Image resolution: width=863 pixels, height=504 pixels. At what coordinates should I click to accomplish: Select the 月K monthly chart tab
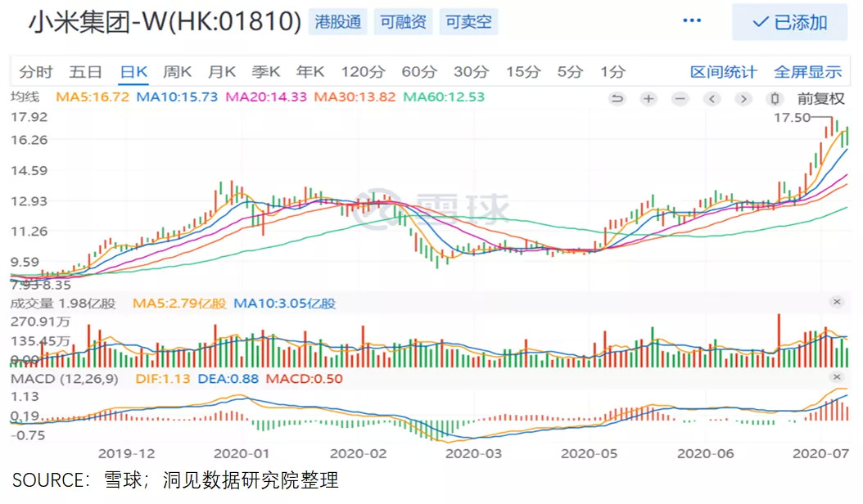point(221,72)
